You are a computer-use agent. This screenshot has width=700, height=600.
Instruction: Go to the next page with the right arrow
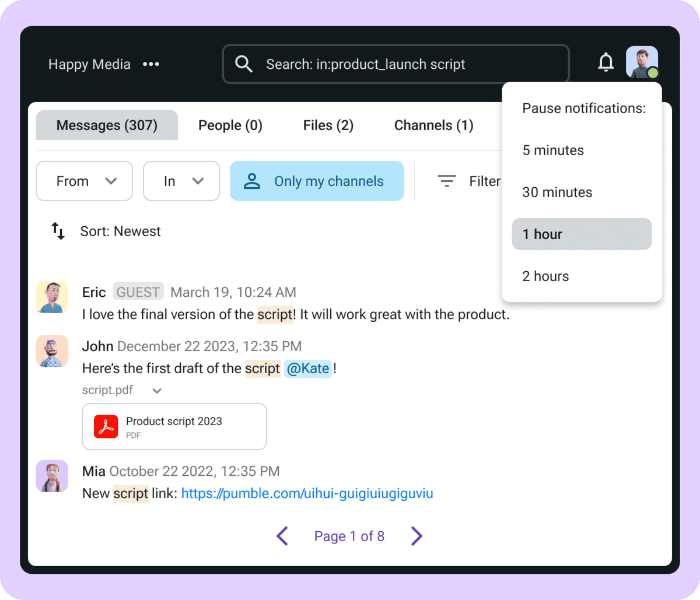(416, 536)
